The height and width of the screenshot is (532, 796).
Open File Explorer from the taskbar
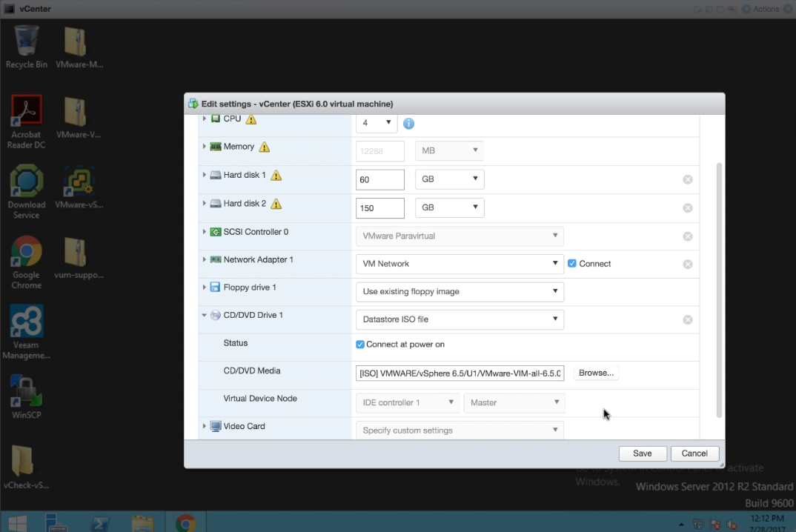click(142, 523)
